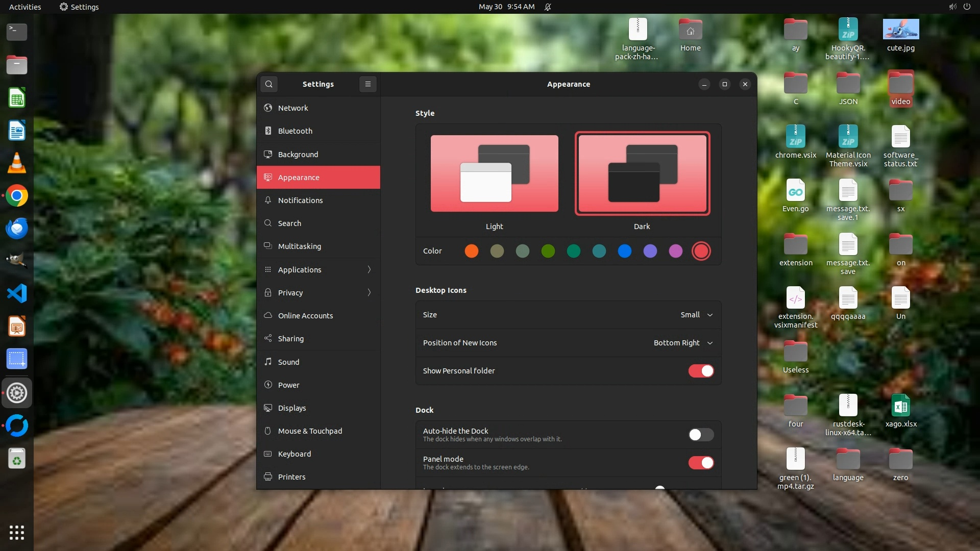Go to Displays settings
980x551 pixels.
292,408
